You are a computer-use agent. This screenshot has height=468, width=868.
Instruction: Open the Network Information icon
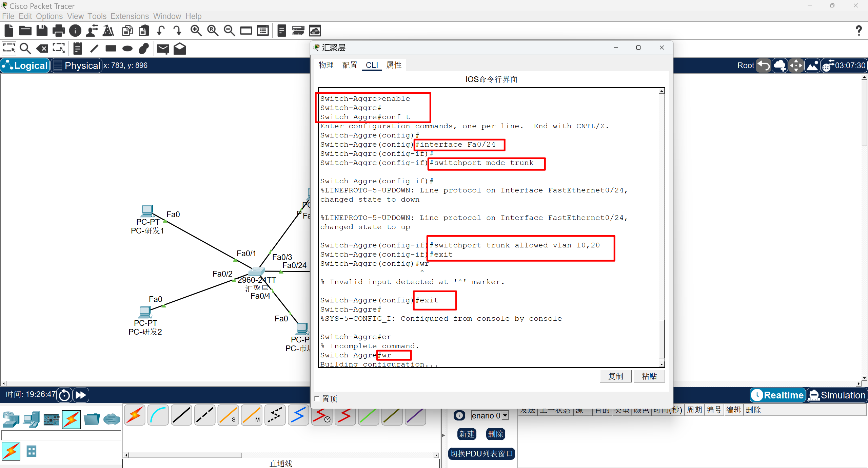pyautogui.click(x=75, y=31)
